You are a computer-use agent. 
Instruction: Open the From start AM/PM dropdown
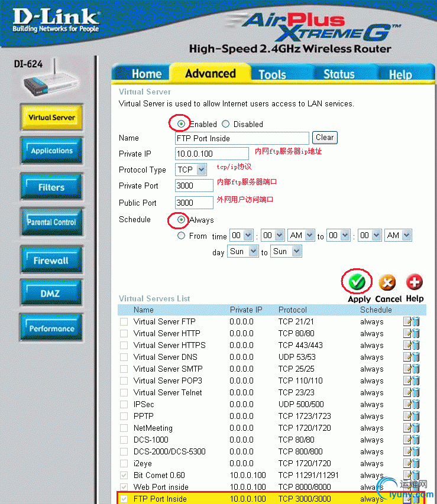click(x=301, y=235)
